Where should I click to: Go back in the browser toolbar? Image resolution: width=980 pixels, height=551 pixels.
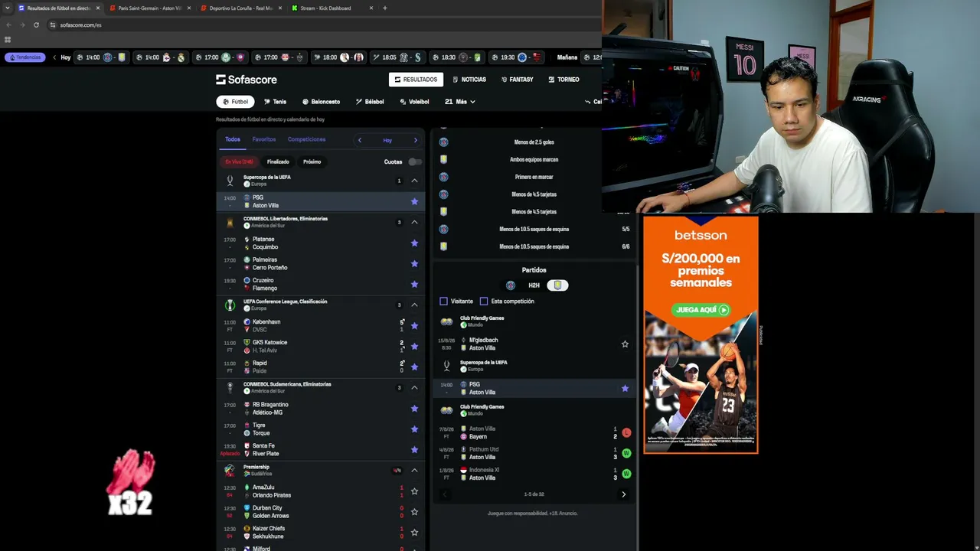(8, 24)
